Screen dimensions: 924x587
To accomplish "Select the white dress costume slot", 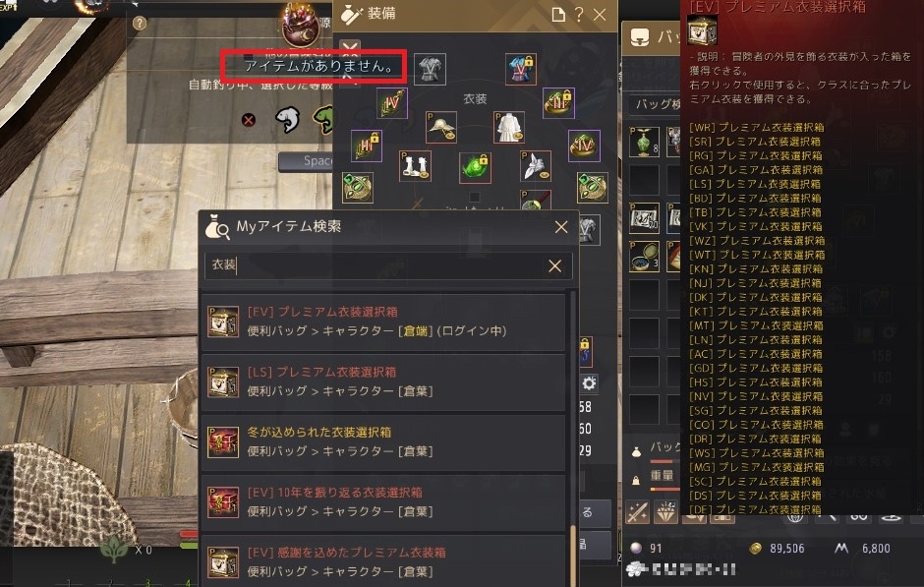I will click(509, 127).
